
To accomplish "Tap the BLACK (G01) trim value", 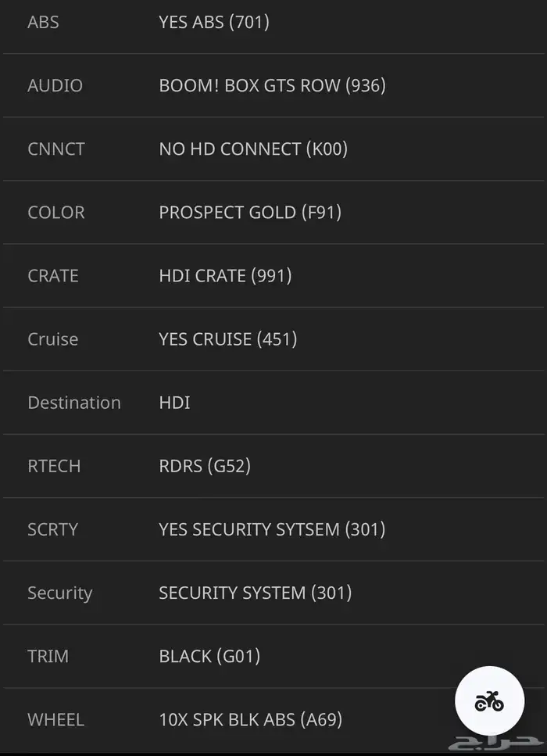I will click(209, 656).
